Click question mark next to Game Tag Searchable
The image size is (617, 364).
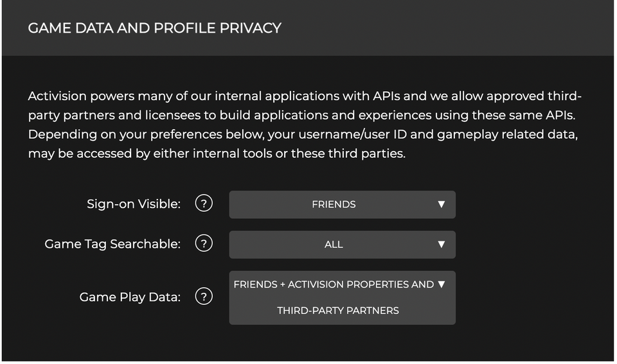click(204, 243)
